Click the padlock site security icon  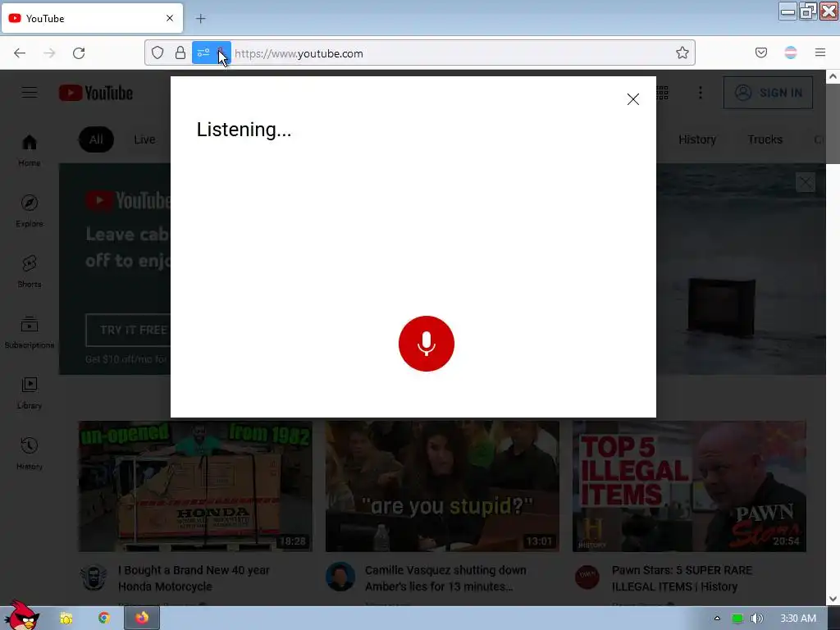180,52
